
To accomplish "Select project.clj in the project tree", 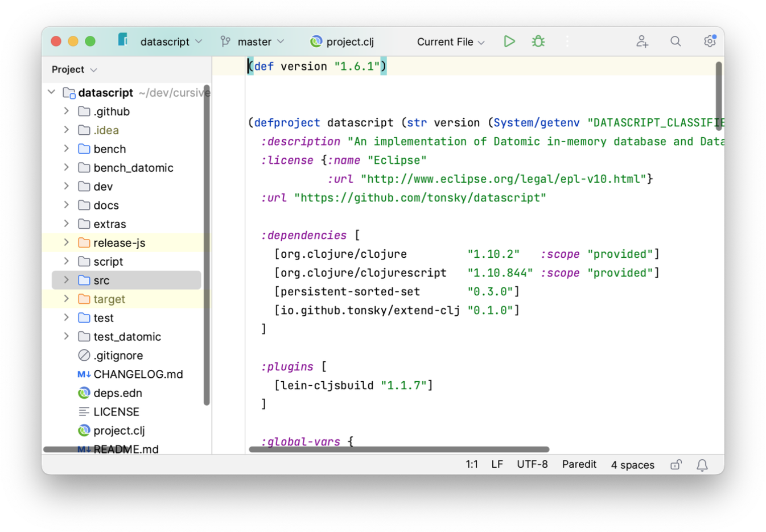I will tap(119, 430).
